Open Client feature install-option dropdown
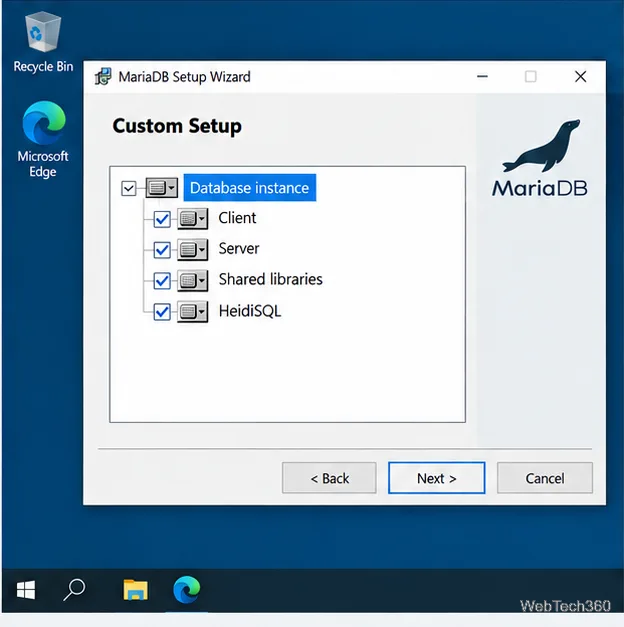The height and width of the screenshot is (627, 624). 193,219
